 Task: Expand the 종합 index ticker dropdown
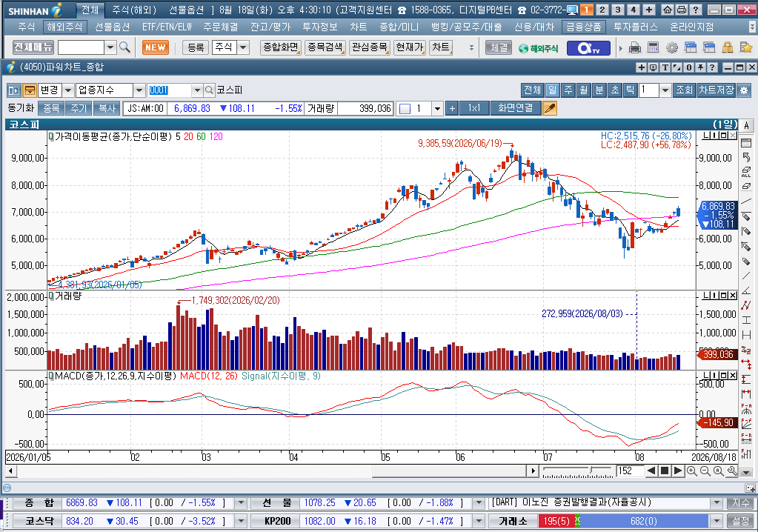click(x=240, y=503)
